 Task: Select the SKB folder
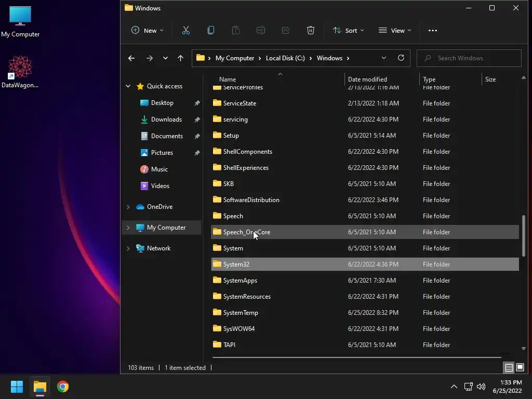365,183
